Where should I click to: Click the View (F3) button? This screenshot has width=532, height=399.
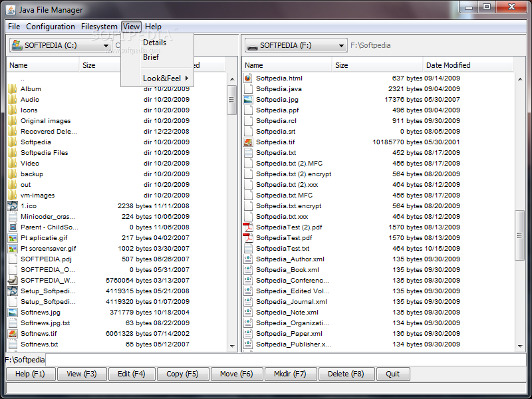pyautogui.click(x=82, y=374)
